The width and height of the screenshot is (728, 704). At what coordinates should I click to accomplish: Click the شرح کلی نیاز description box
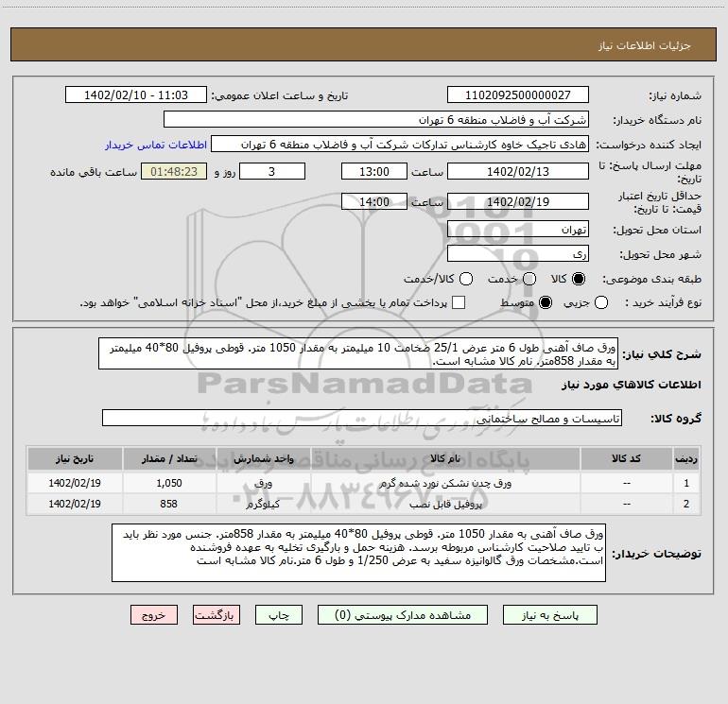point(358,353)
